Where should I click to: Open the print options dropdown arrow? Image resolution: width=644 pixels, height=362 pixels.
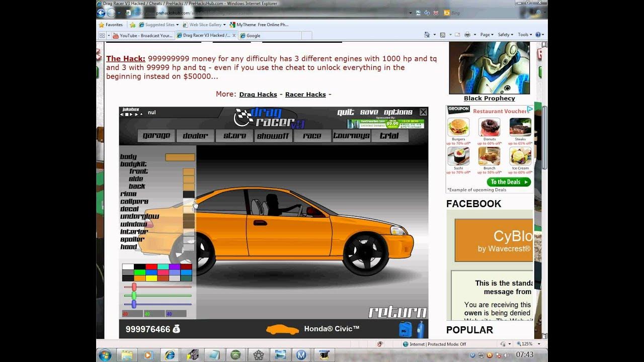point(474,35)
